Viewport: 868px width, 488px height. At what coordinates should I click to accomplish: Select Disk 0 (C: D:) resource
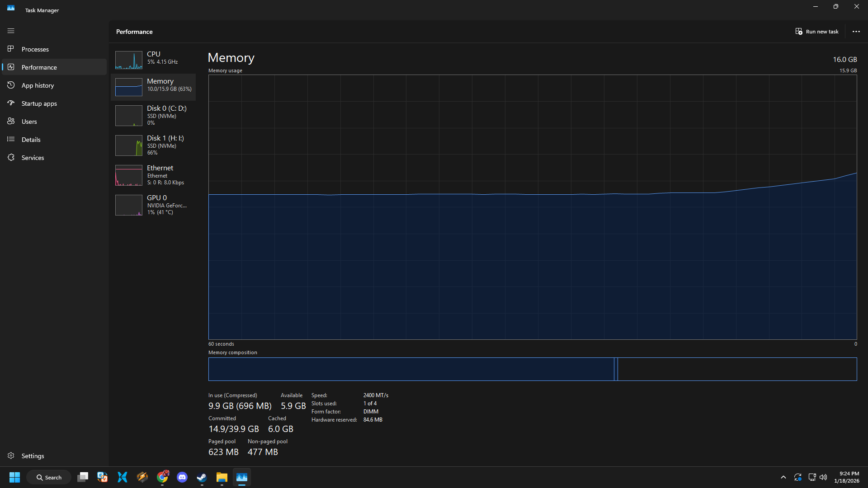click(153, 115)
